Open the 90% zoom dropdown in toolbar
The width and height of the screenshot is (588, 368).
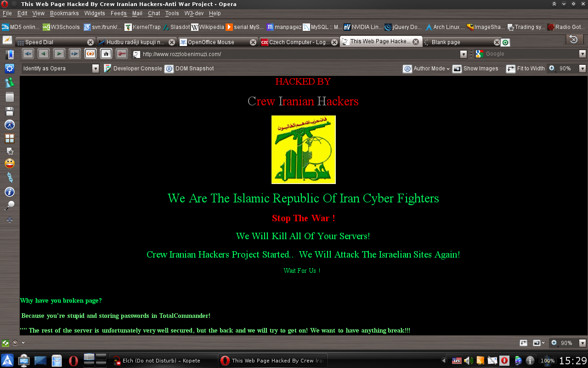pos(582,69)
